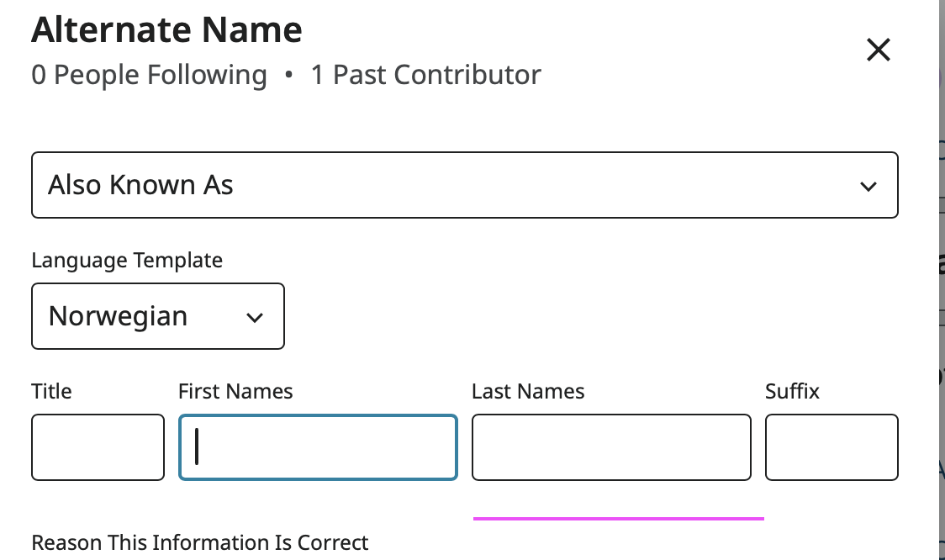The image size is (945, 560).
Task: Click the Language Template label
Action: pos(127,261)
